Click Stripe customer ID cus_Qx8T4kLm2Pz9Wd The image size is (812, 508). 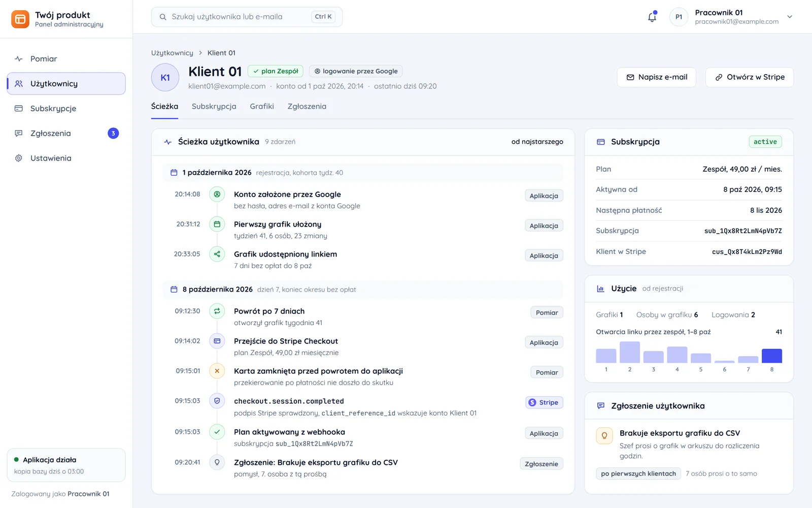747,252
